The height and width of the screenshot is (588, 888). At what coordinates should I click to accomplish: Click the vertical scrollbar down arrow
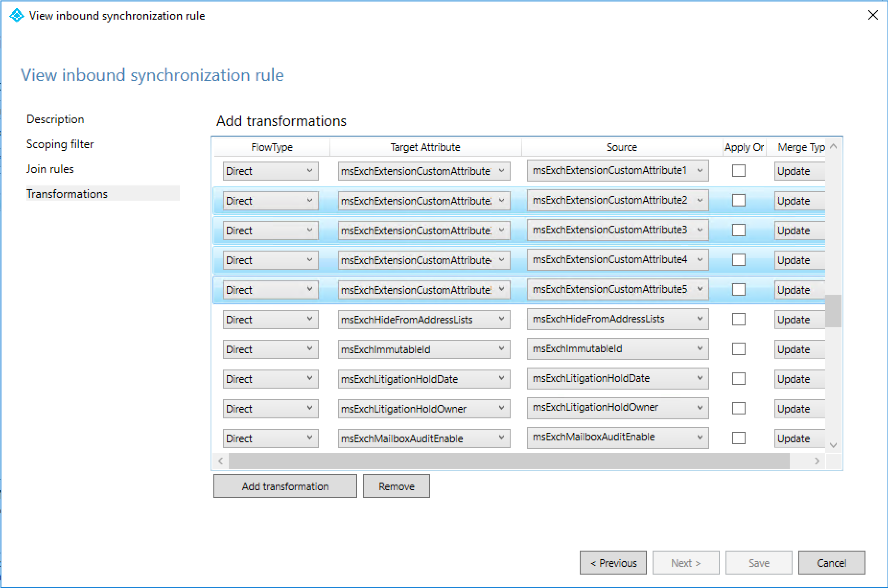tap(833, 445)
